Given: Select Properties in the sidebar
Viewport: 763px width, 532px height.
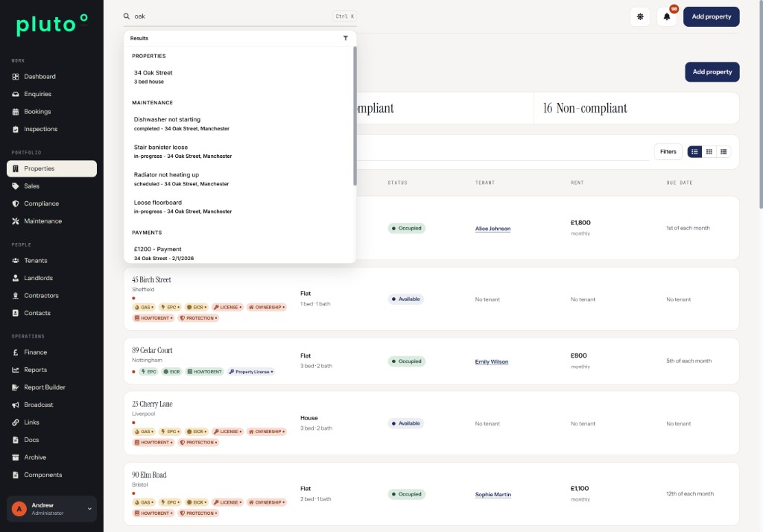Looking at the screenshot, I should coord(51,168).
